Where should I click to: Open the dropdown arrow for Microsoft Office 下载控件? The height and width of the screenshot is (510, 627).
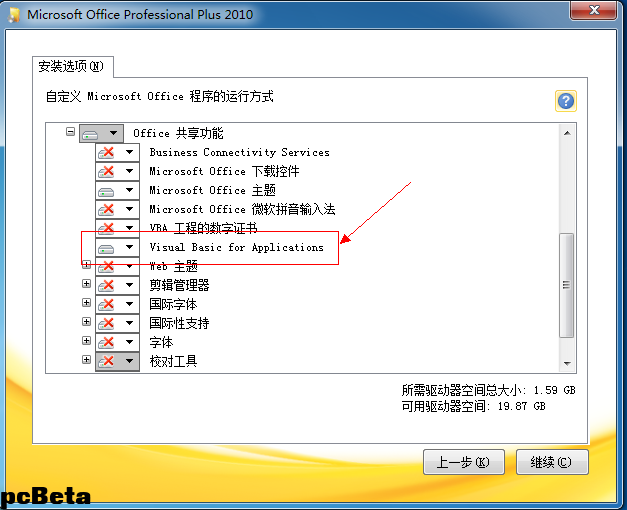[129, 171]
